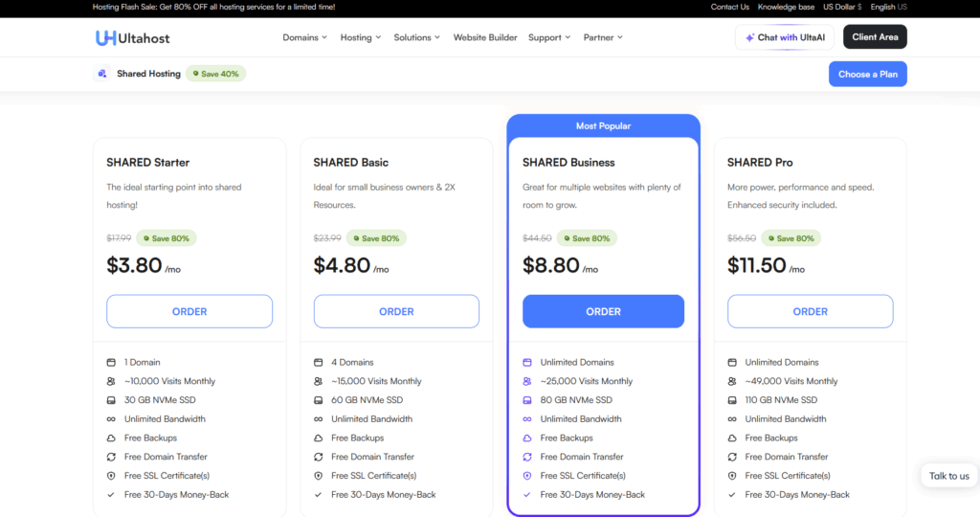980x517 pixels.
Task: Order the SHARED Starter plan
Action: click(x=189, y=311)
